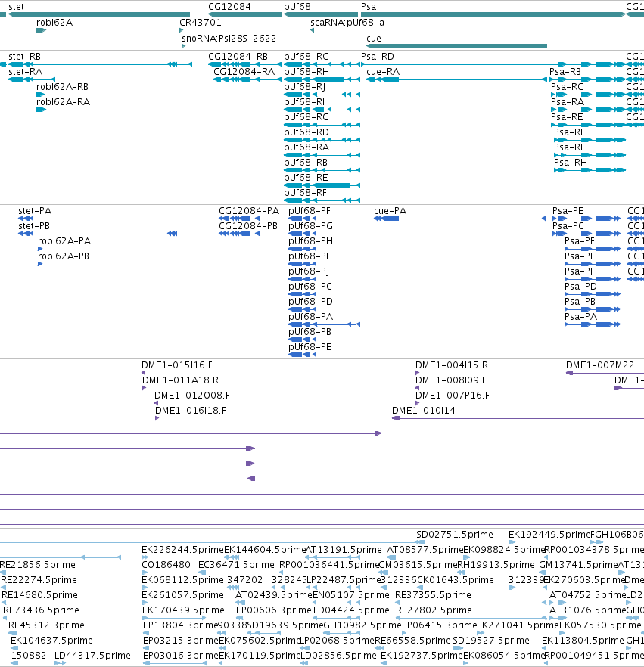Select transcript Psa-RH
644x667 pixels.
(590, 170)
